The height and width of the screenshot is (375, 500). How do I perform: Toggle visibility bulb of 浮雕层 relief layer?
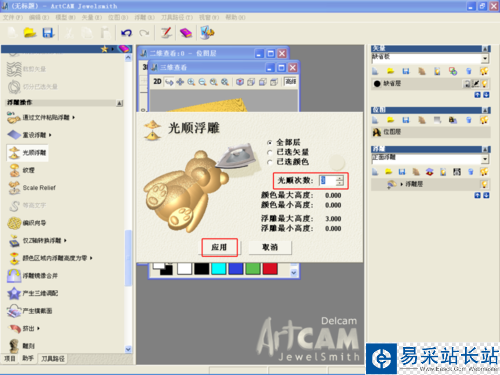click(484, 184)
